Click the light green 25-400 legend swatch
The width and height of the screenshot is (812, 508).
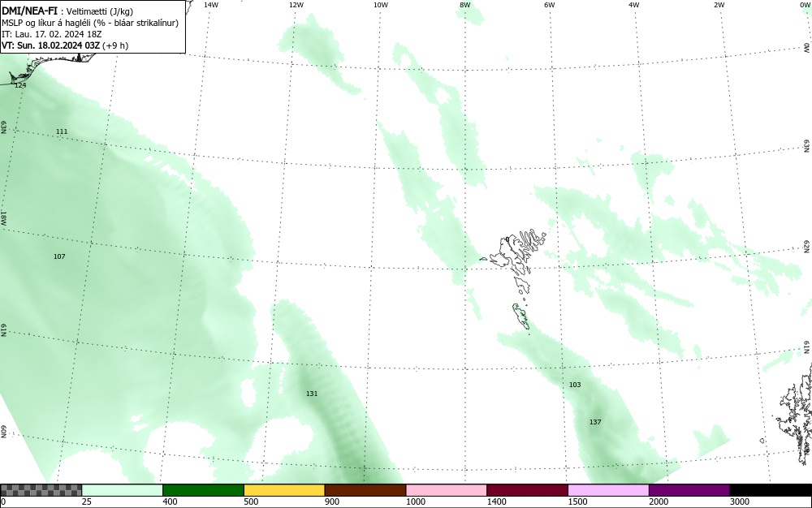(x=123, y=490)
